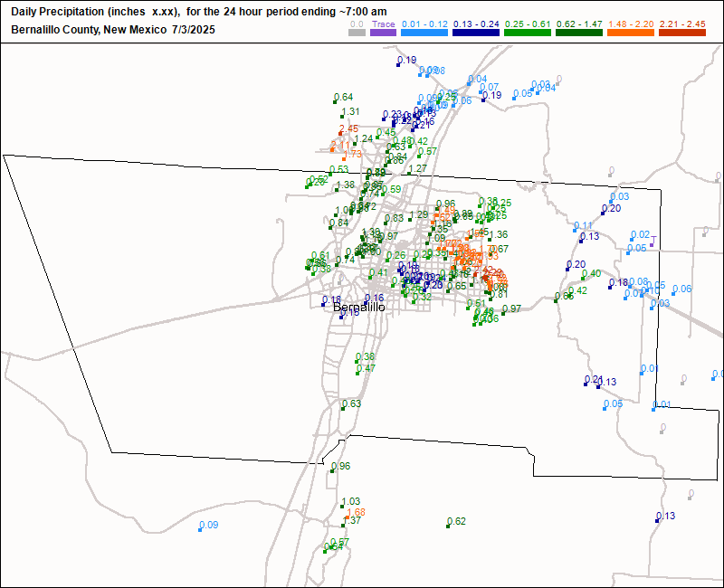Click the 1.03 station reading

tap(350, 501)
